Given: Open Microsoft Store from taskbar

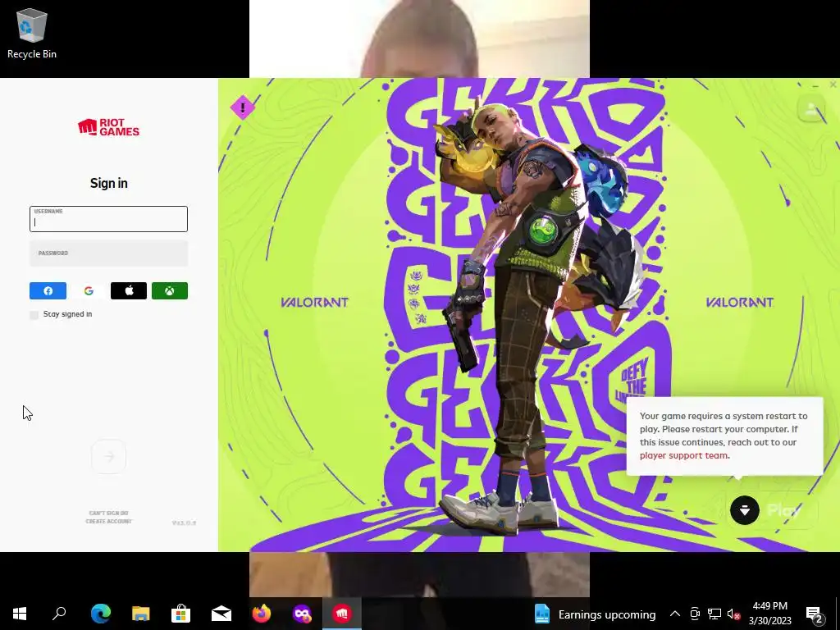Looking at the screenshot, I should pos(181,614).
